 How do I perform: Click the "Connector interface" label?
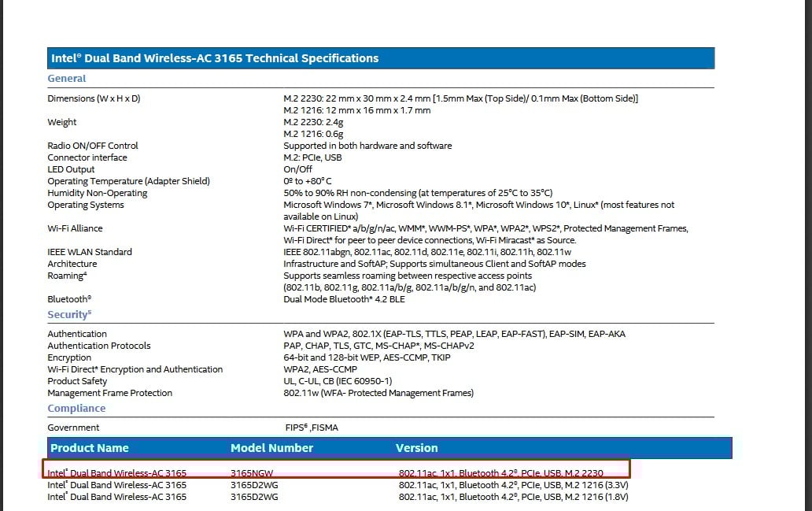pyautogui.click(x=87, y=157)
